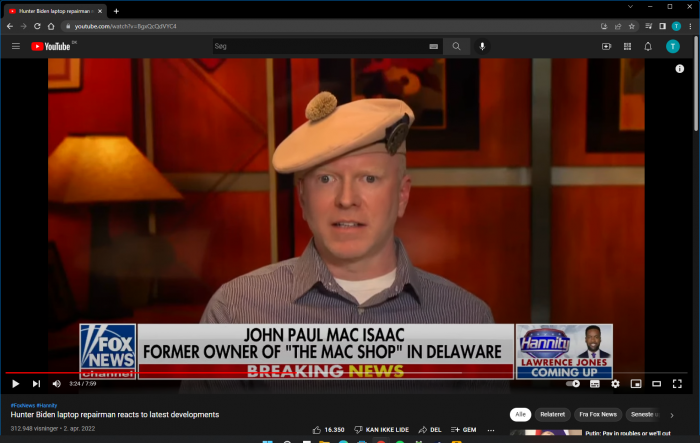Viewport: 700px width, 443px height.
Task: Click the 'Søg' search input field
Action: (x=320, y=46)
